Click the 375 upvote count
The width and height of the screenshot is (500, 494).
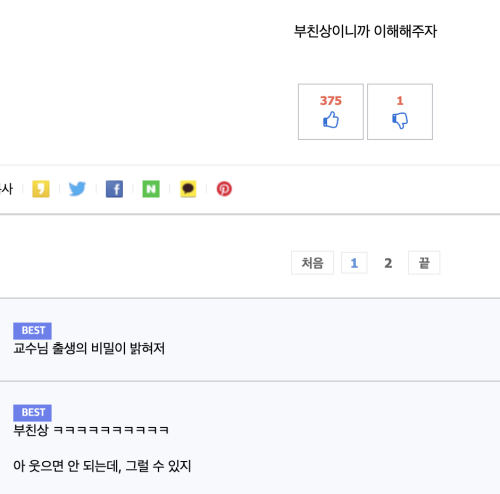click(x=331, y=100)
